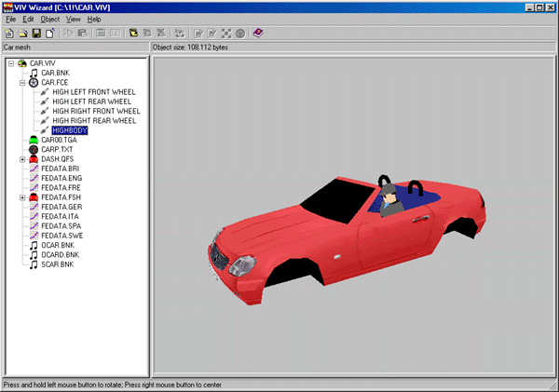Open the Edit menu
559x392 pixels.
28,20
